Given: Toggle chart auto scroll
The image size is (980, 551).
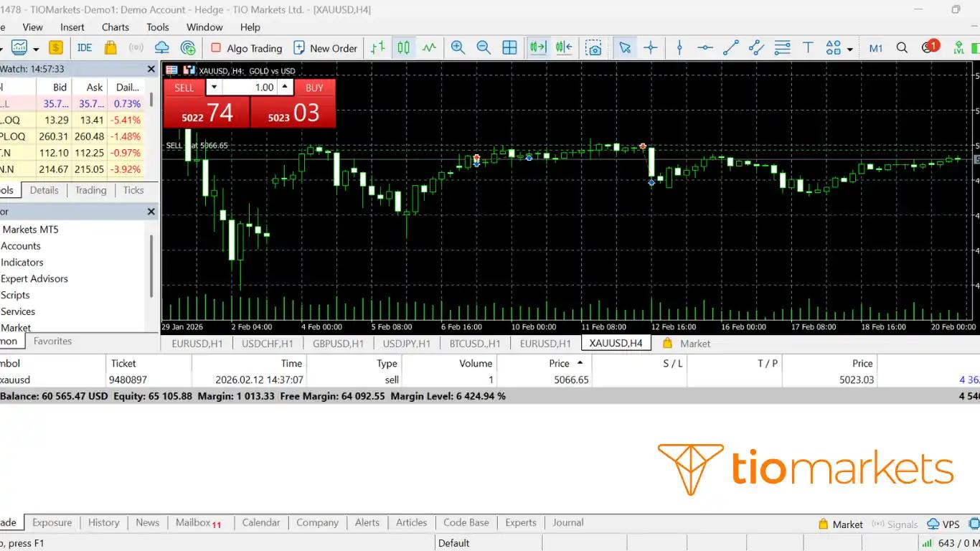Looking at the screenshot, I should (538, 48).
